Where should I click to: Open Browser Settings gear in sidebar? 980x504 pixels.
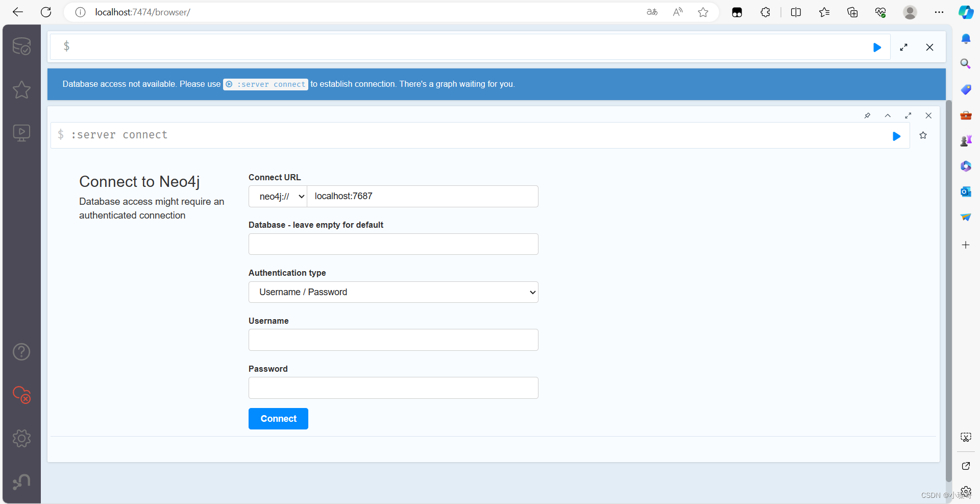21,438
